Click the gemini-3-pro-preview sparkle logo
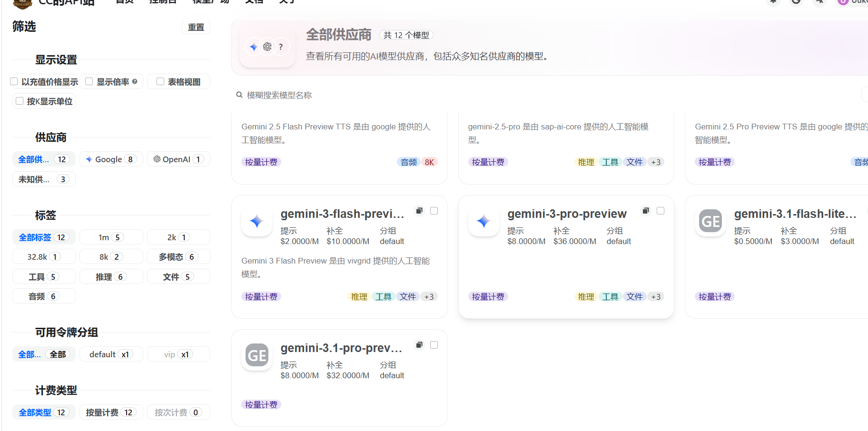This screenshot has height=431, width=868. pos(484,221)
